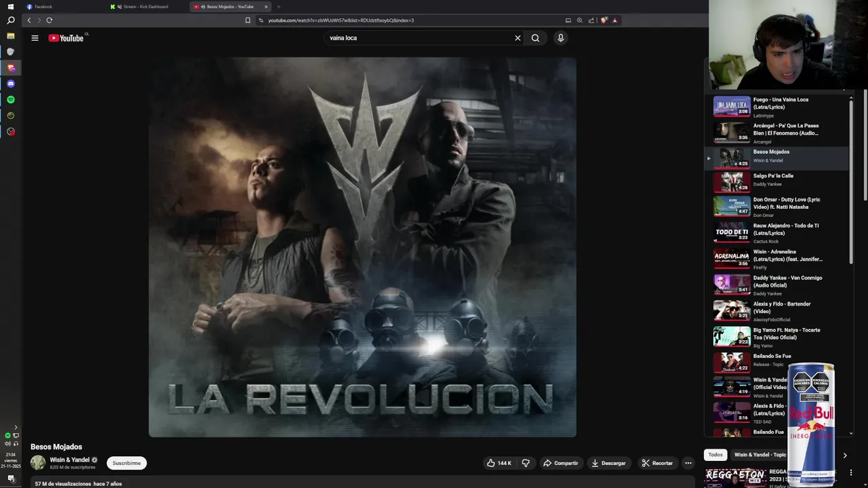Share the video via Compartir
The image size is (868, 488).
(560, 463)
